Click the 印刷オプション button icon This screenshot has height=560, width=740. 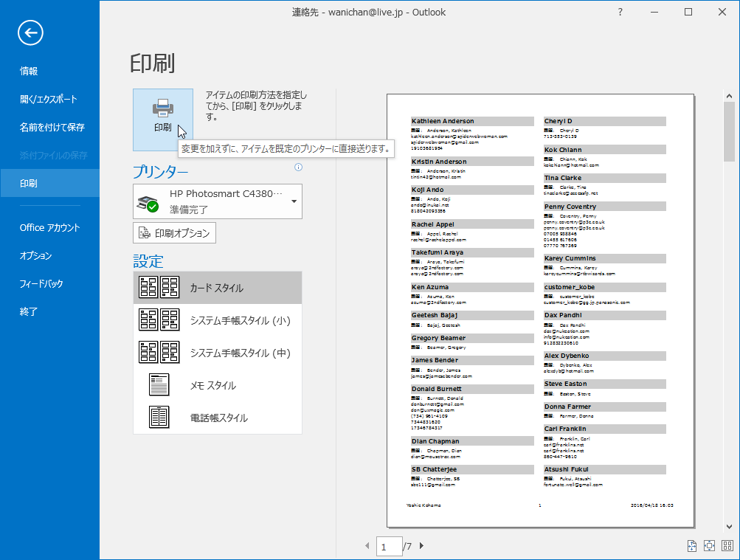tap(143, 233)
